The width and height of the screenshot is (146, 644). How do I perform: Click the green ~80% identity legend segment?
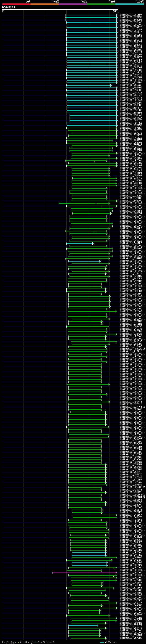(x=101, y=4)
